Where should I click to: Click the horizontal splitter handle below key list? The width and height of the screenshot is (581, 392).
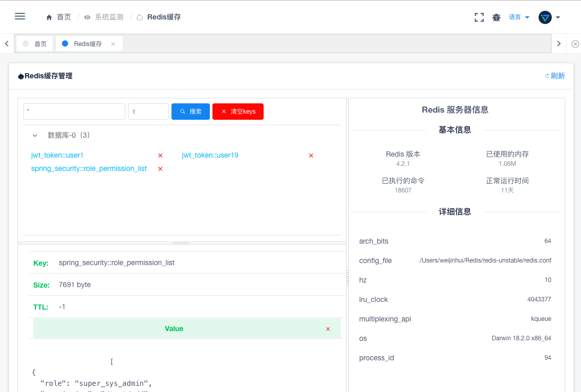pyautogui.click(x=182, y=243)
